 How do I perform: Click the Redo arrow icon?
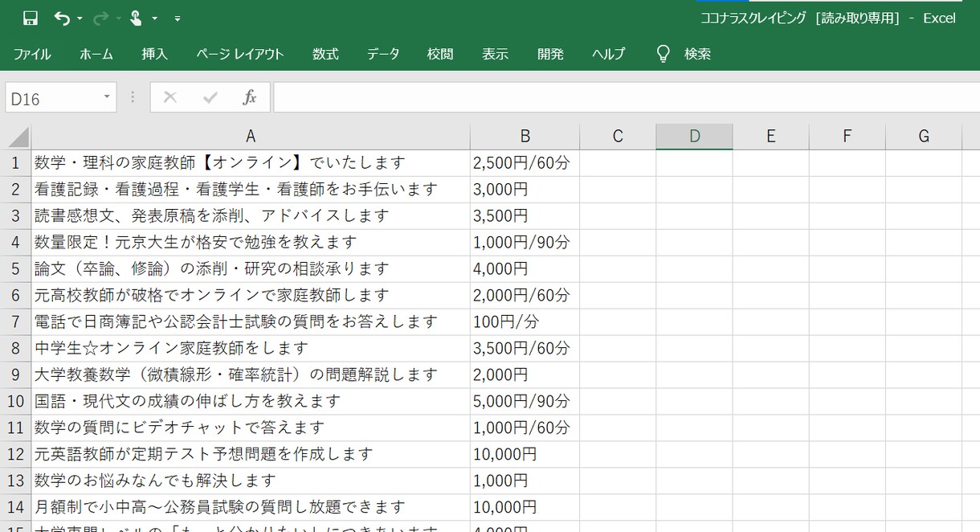point(101,18)
